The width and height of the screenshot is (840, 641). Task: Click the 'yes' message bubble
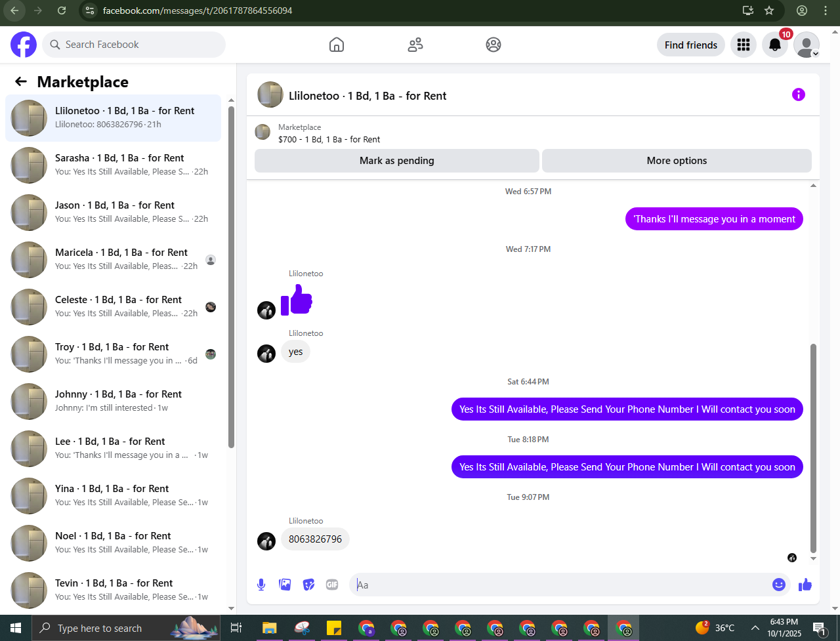296,352
